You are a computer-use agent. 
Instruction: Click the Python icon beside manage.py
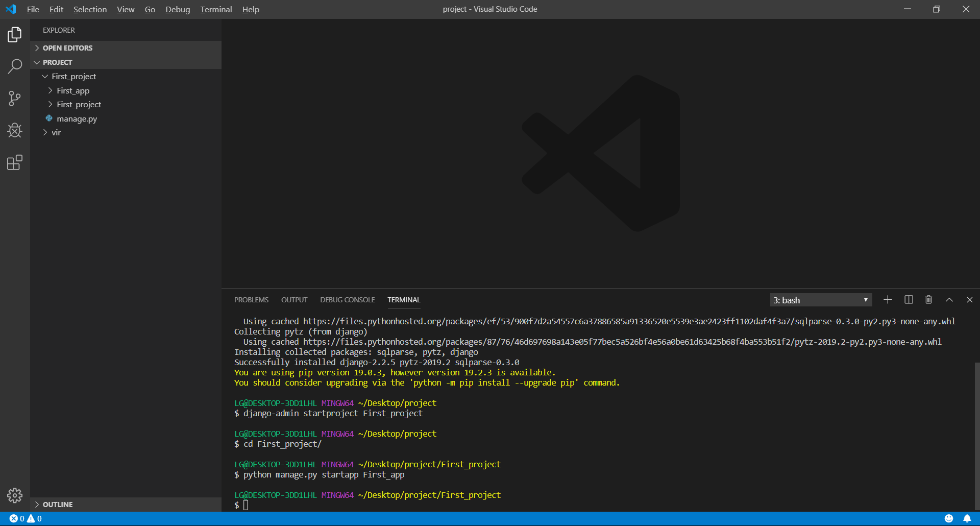[x=49, y=118]
